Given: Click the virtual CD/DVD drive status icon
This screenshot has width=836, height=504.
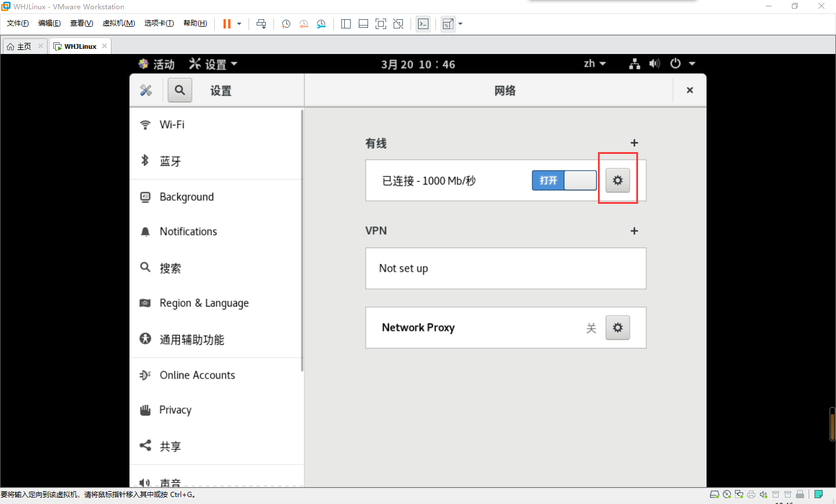Looking at the screenshot, I should tap(726, 494).
